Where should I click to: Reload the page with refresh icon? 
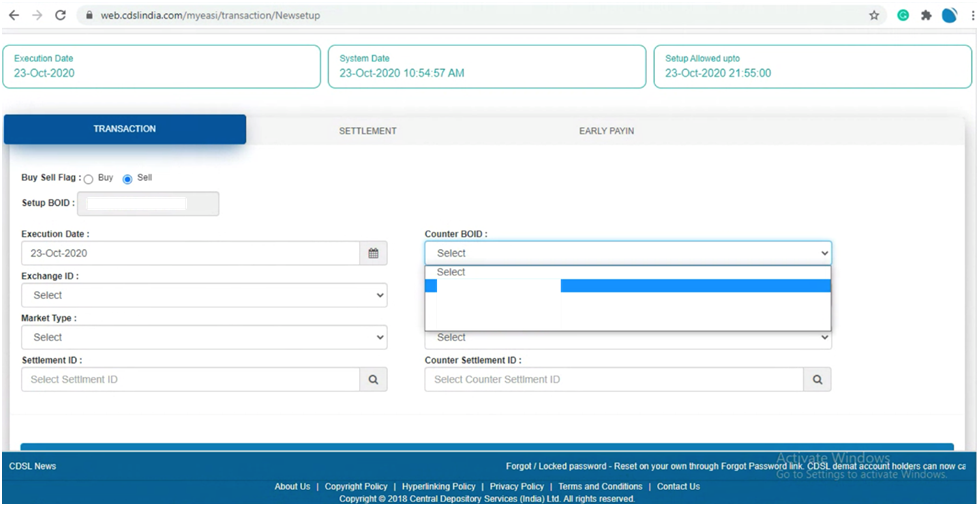[x=61, y=16]
